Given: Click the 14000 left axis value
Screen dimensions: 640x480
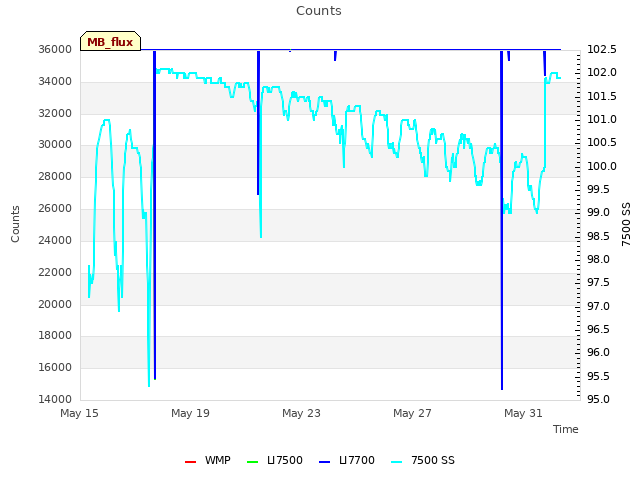Looking at the screenshot, I should [x=55, y=399].
